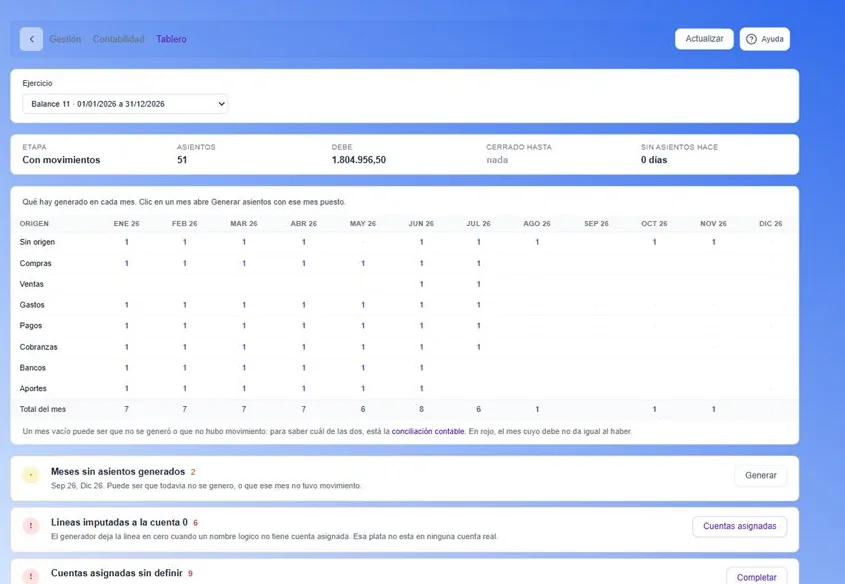Click the Meses sin asientos generados heading
This screenshot has width=845, height=584.
pos(118,471)
